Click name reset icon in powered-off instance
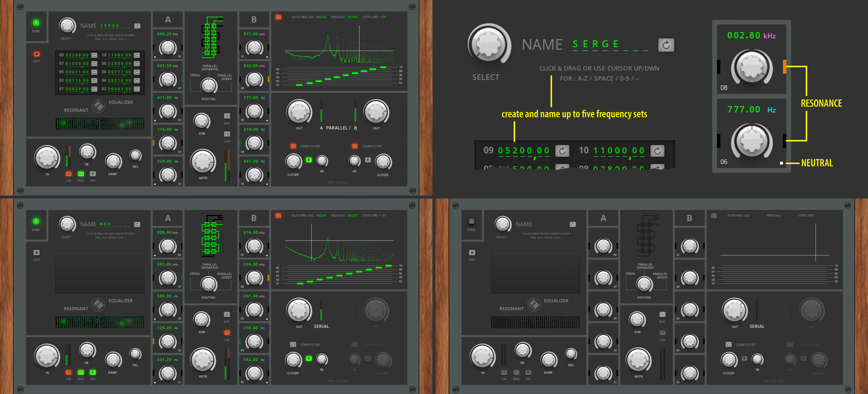 tap(573, 224)
